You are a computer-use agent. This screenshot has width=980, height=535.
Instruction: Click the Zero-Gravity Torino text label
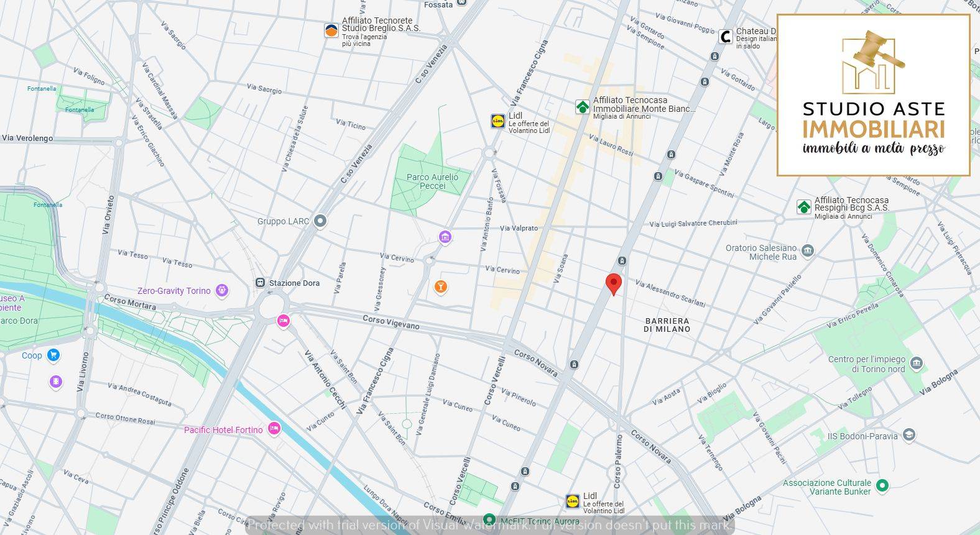coord(174,291)
